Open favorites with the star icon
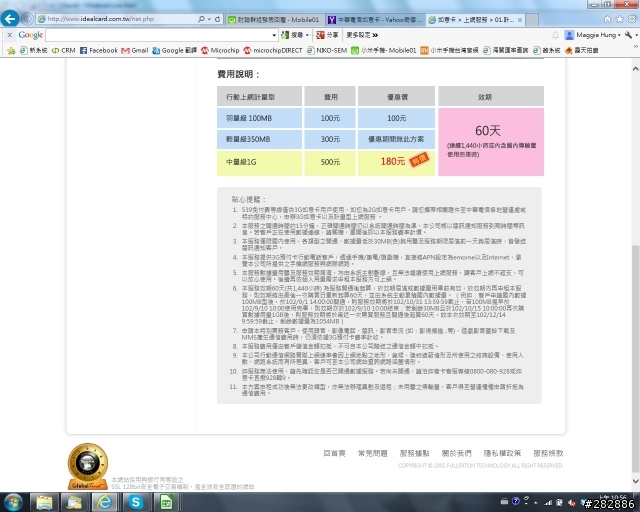This screenshot has height=512, width=640. (620, 19)
